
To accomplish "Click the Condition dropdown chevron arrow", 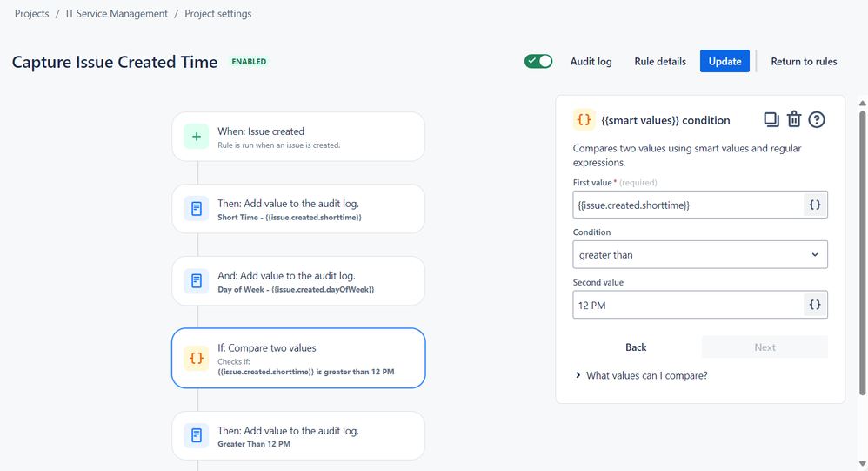I will [815, 255].
